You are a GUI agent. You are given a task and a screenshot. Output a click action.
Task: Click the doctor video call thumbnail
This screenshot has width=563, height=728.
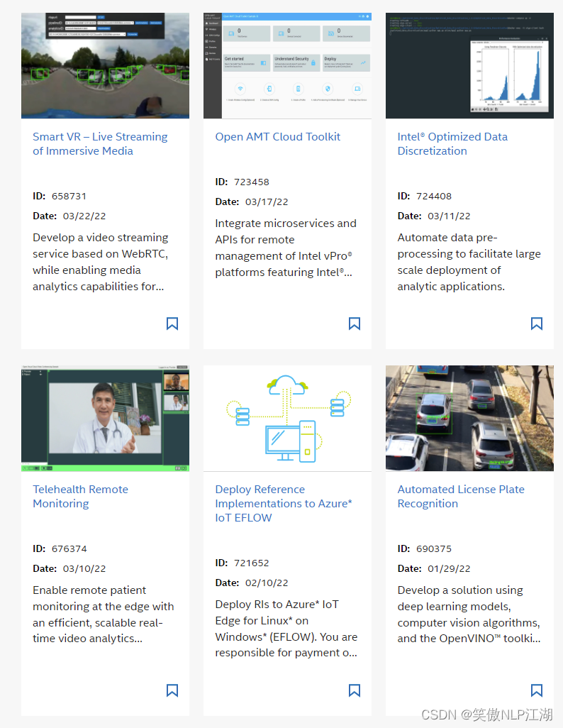pyautogui.click(x=105, y=418)
